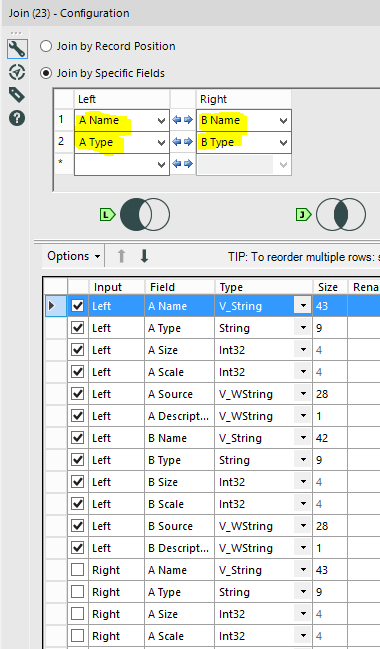Move selected field down with arrow
This screenshot has width=380, height=649.
pyautogui.click(x=144, y=256)
